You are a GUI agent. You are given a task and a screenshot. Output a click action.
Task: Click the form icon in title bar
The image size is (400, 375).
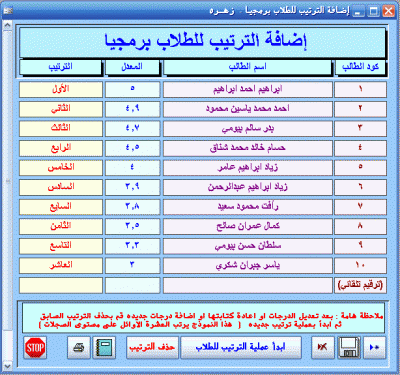coord(7,11)
